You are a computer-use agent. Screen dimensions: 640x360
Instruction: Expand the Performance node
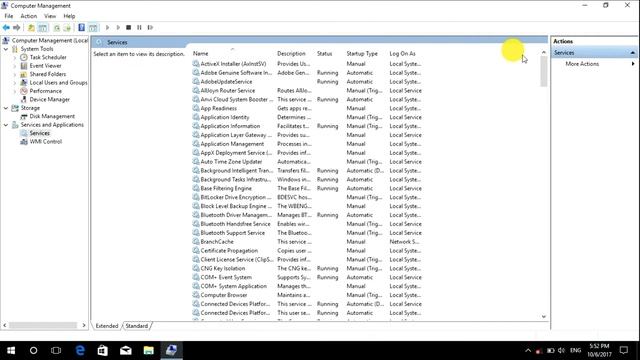pos(15,91)
